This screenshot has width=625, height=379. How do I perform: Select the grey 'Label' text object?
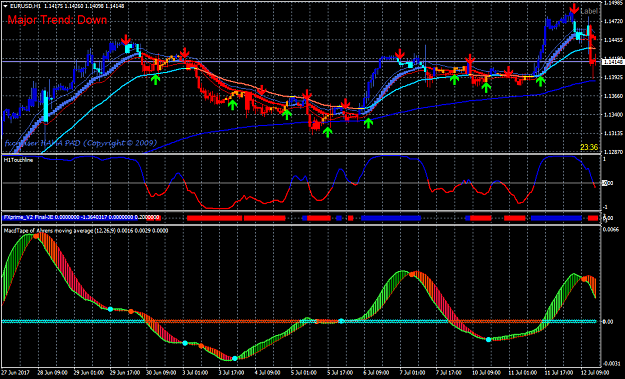589,11
